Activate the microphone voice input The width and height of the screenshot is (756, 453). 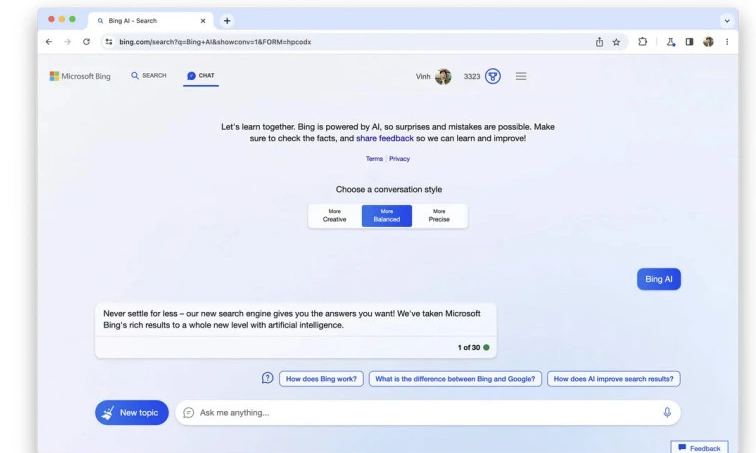[x=667, y=413]
